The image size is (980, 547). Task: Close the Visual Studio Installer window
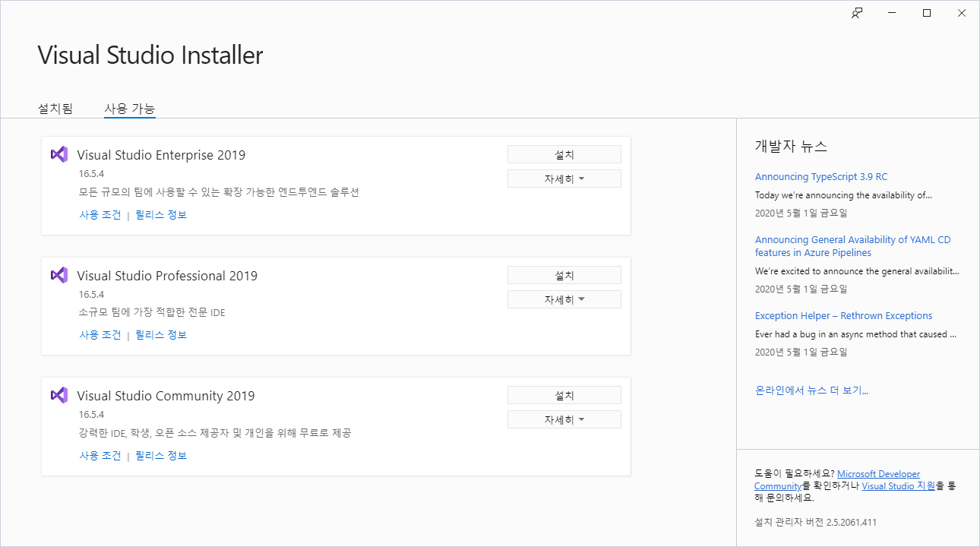click(x=962, y=13)
